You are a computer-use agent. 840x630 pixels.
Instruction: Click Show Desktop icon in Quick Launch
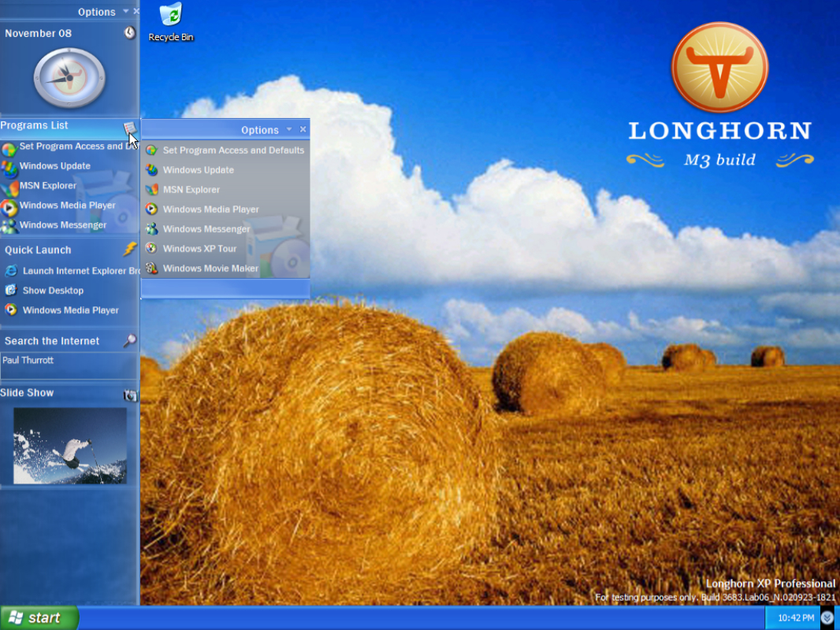click(x=11, y=290)
